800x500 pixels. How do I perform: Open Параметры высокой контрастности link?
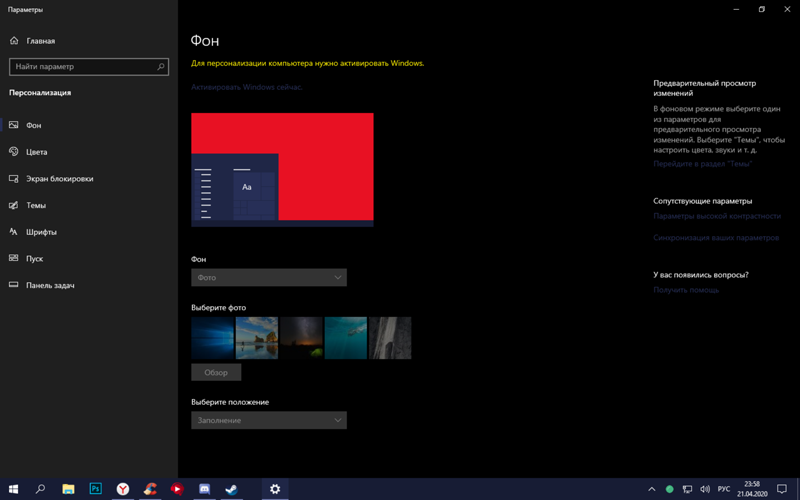pos(717,216)
